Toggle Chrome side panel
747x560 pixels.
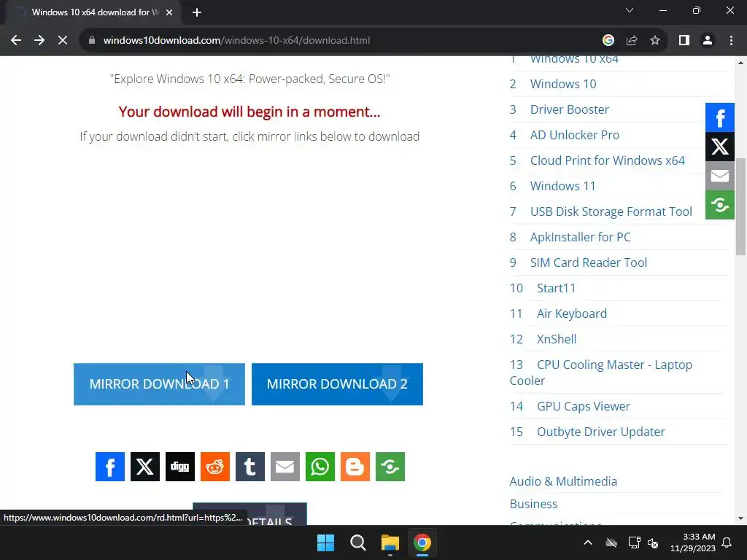coord(684,41)
